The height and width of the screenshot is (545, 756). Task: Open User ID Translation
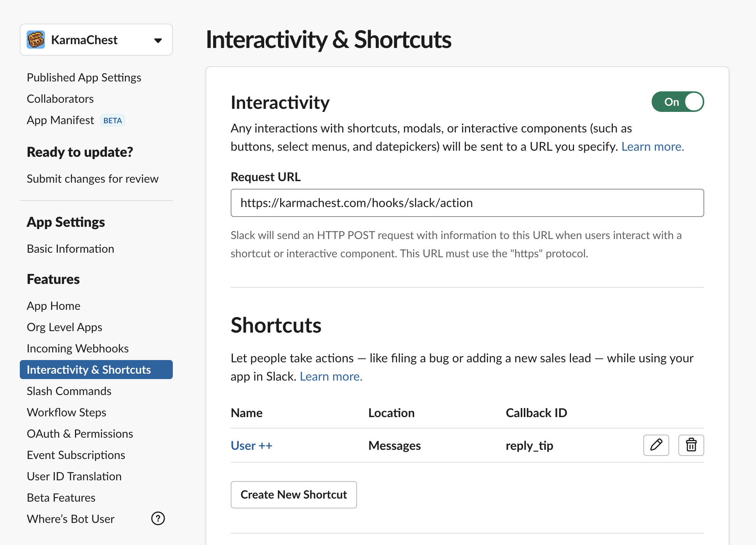click(x=74, y=476)
